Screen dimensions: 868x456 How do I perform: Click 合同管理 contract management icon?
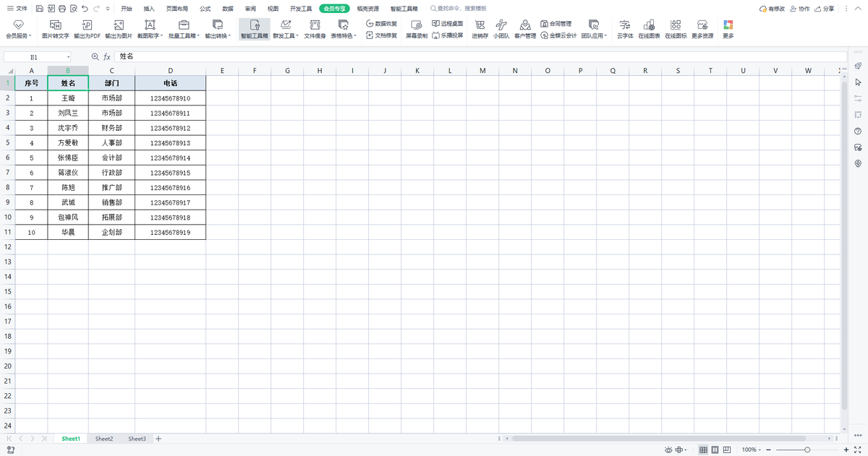click(556, 24)
